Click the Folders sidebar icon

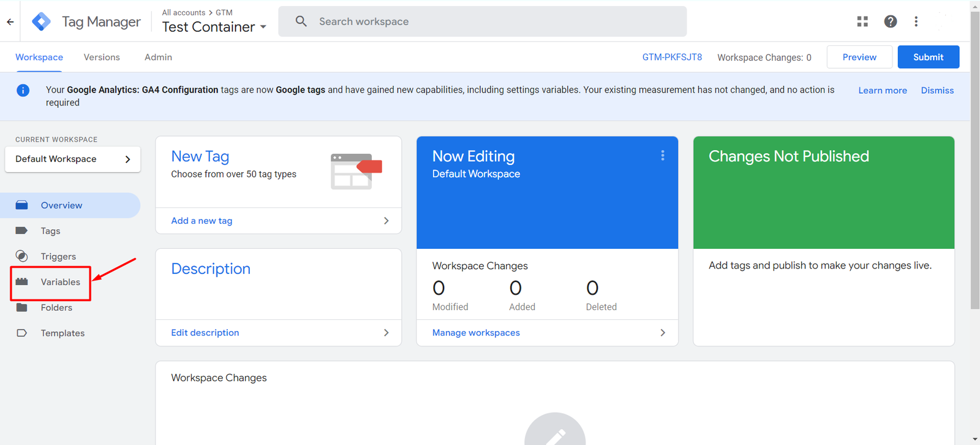(x=21, y=307)
